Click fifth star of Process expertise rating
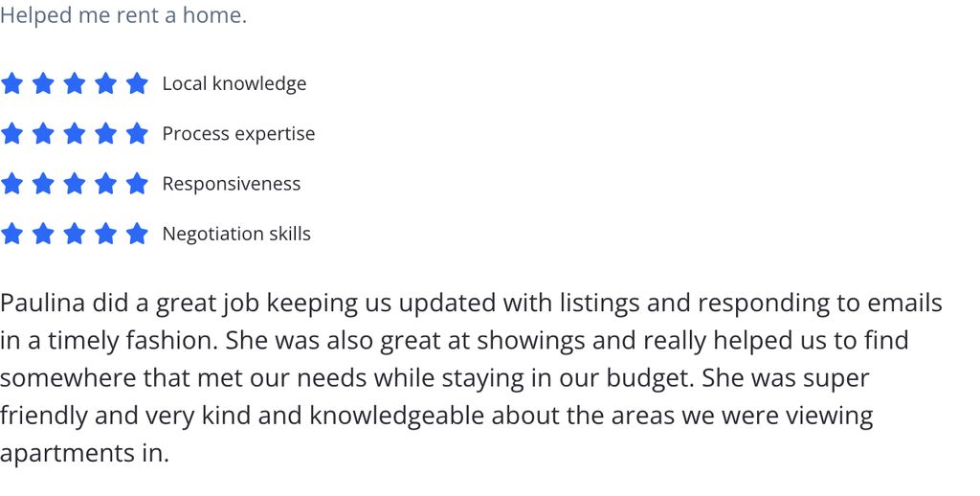Screen dimensions: 980x496 [x=137, y=133]
